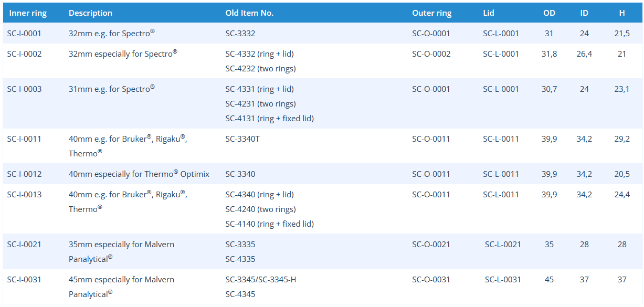Select the Description column header
This screenshot has height=307, width=644.
(x=90, y=13)
